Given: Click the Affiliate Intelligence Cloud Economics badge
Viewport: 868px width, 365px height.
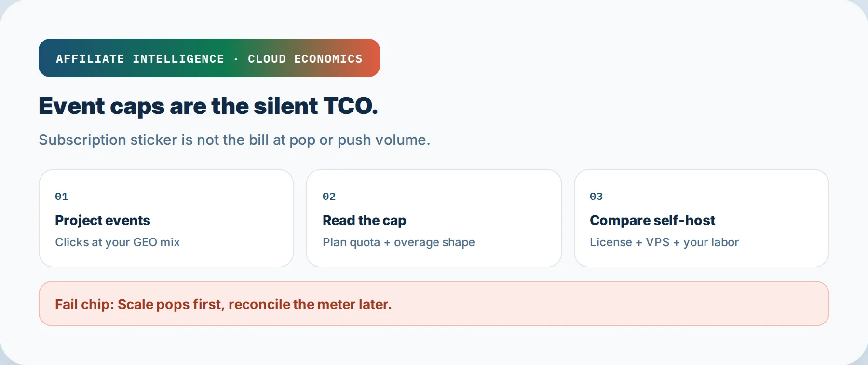Looking at the screenshot, I should pyautogui.click(x=209, y=58).
